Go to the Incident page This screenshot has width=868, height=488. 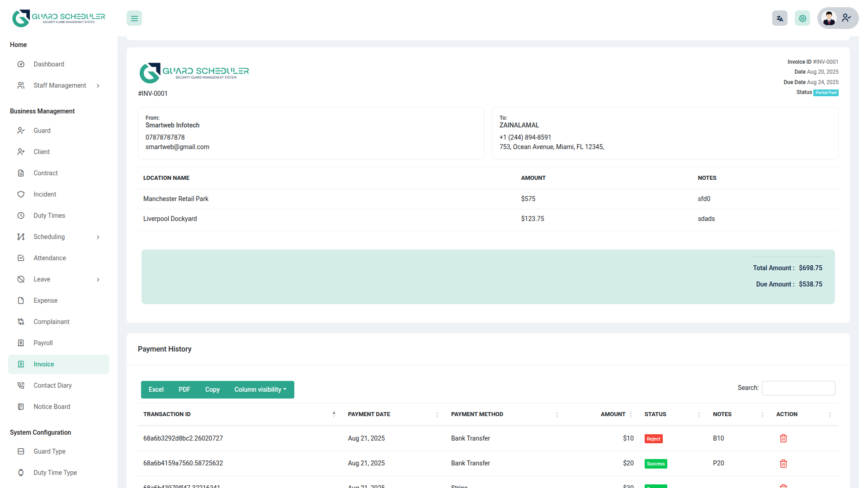(x=45, y=194)
